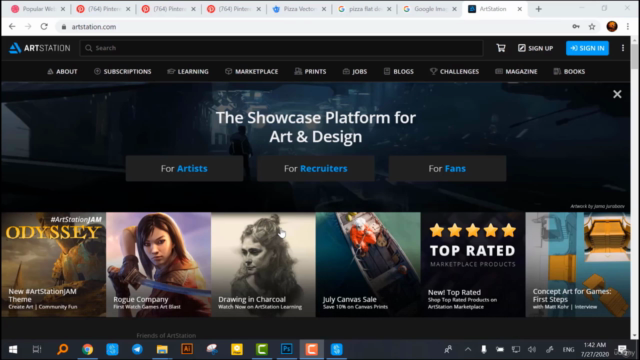Image resolution: width=640 pixels, height=360 pixels.
Task: Open File Explorer from taskbar
Action: click(x=162, y=349)
